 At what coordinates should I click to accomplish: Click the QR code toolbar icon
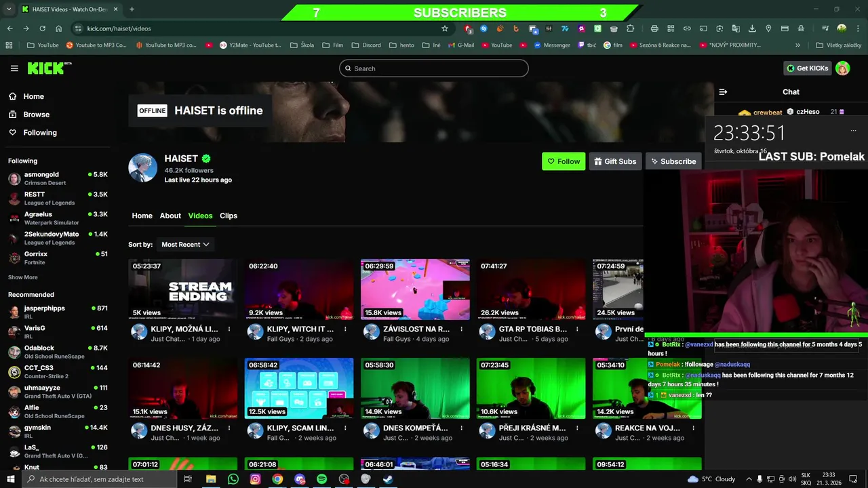(671, 28)
